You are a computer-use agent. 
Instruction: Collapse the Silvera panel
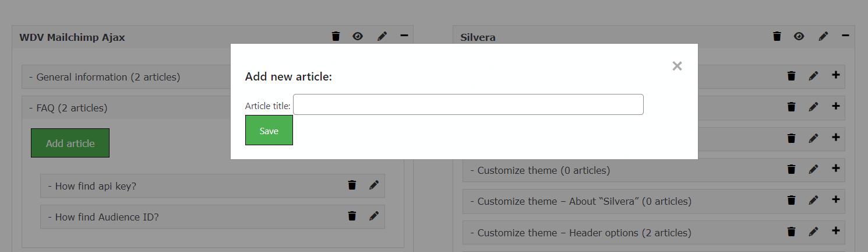click(x=845, y=36)
